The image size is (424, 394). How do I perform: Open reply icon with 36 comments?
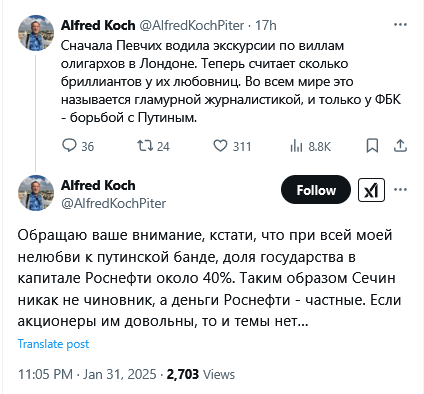coord(69,146)
